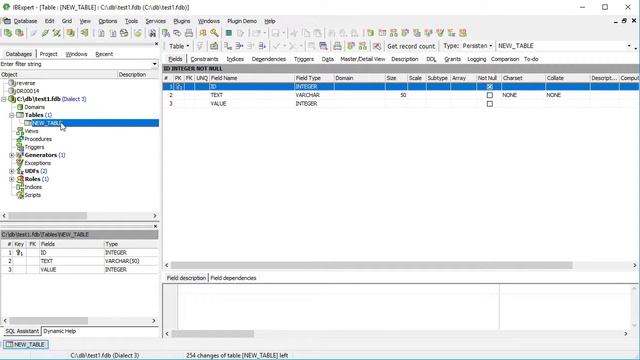Expand the Roles tree node

click(x=12, y=179)
